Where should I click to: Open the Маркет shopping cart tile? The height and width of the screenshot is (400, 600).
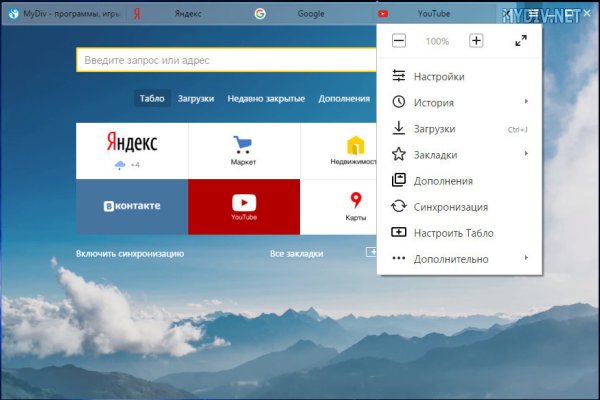(x=243, y=150)
